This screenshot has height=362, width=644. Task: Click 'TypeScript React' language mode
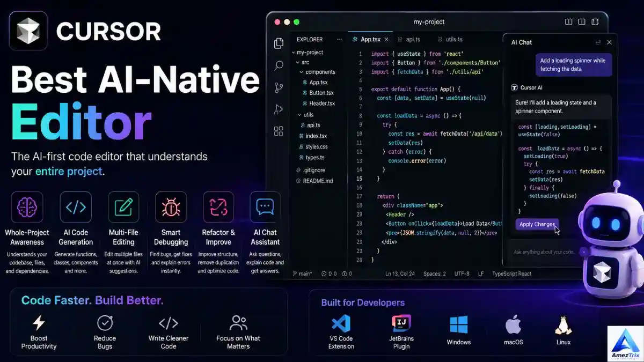[x=511, y=274]
